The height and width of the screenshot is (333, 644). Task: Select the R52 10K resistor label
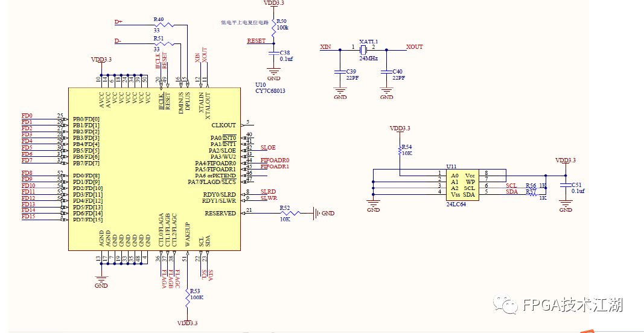[285, 208]
